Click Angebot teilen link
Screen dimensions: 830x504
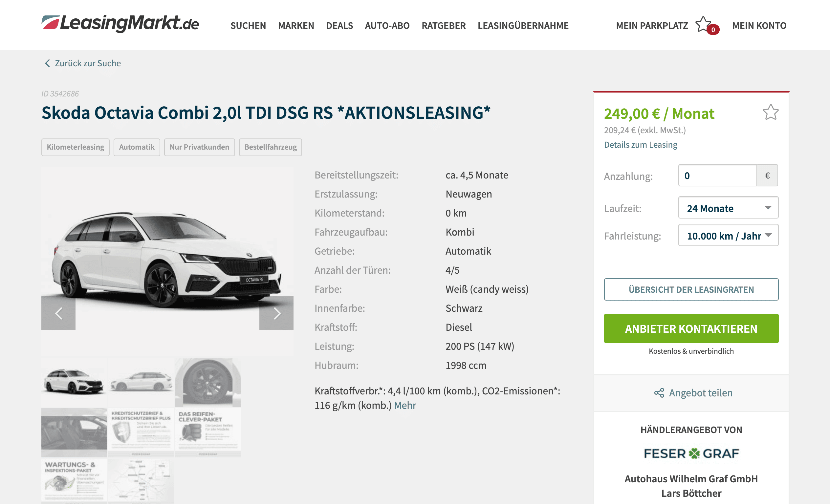click(701, 393)
